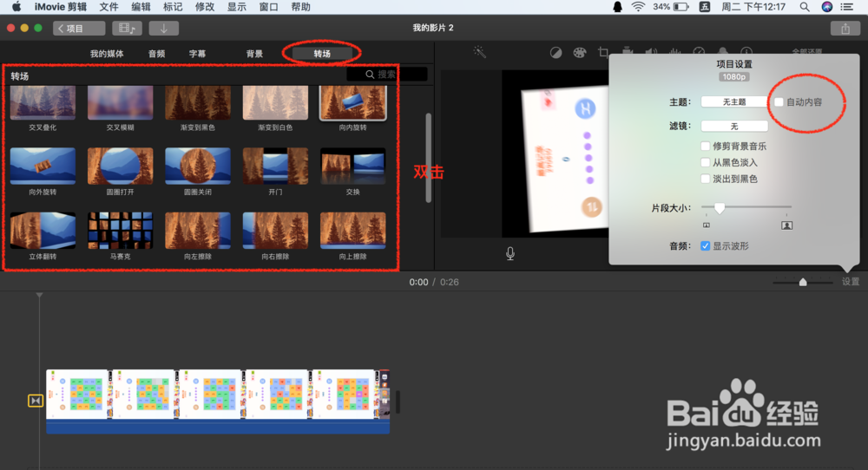
Task: Click the transitions browser vertical scrollbar
Action: click(429, 158)
